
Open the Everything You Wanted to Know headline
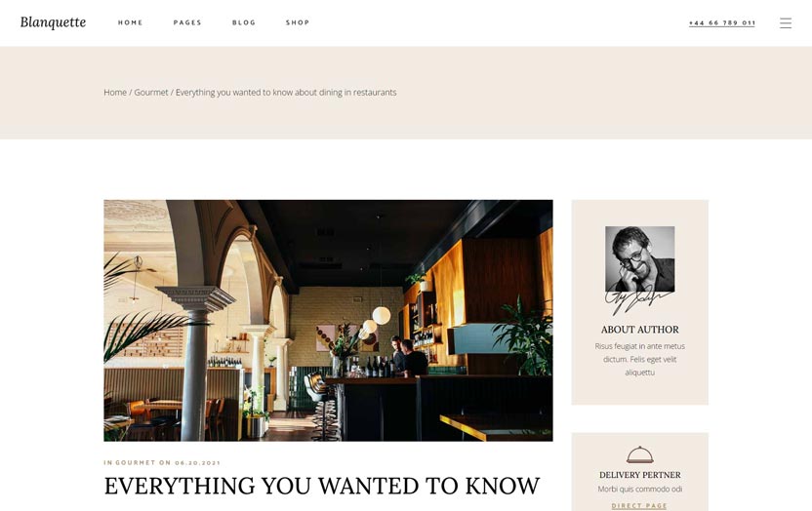322,486
